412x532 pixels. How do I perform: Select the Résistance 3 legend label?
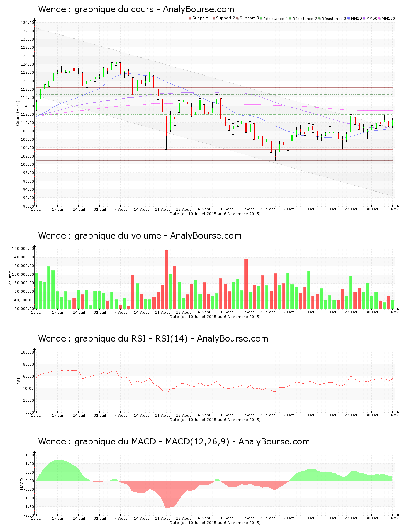[x=334, y=19]
